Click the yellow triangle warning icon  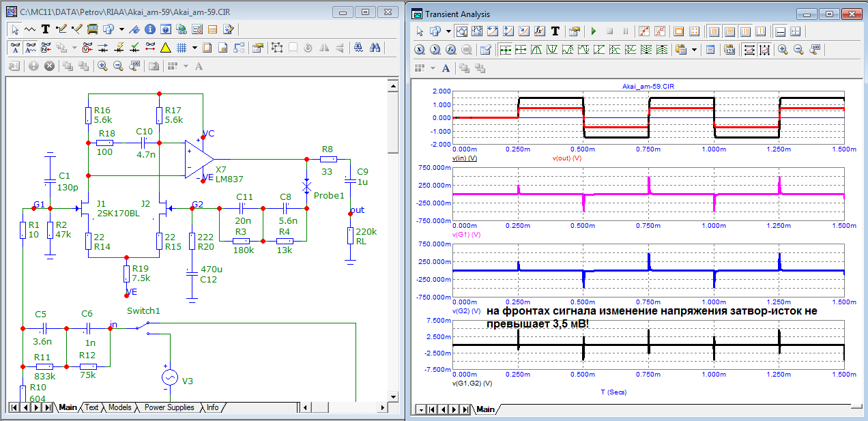[165, 48]
